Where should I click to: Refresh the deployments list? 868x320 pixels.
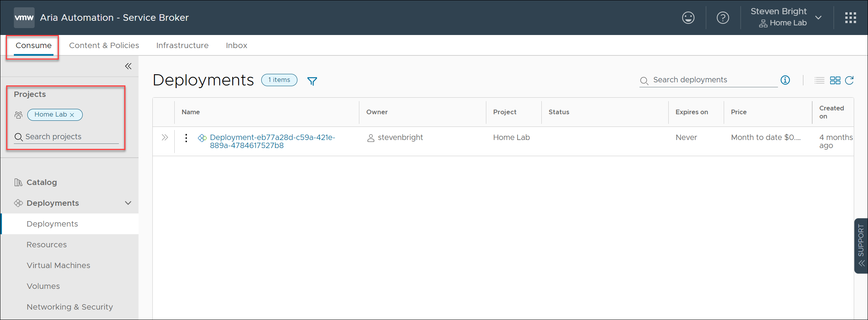pos(850,80)
